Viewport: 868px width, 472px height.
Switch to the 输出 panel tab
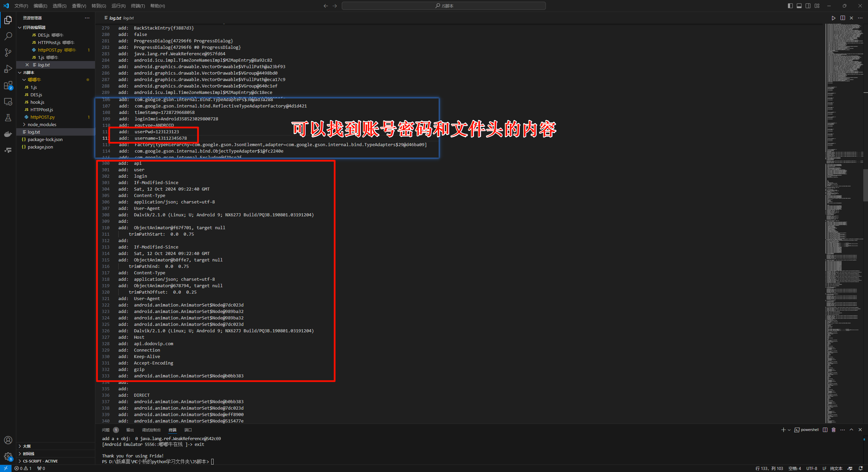[130, 430]
